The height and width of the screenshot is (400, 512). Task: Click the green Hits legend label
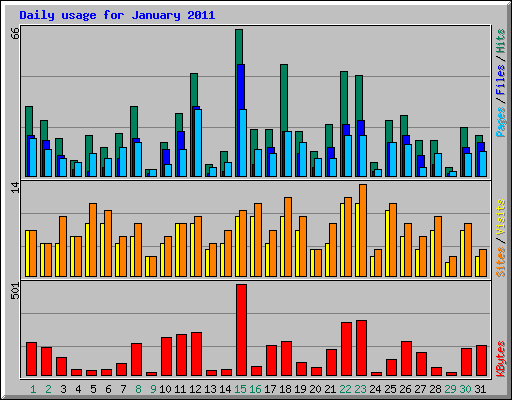click(x=500, y=41)
